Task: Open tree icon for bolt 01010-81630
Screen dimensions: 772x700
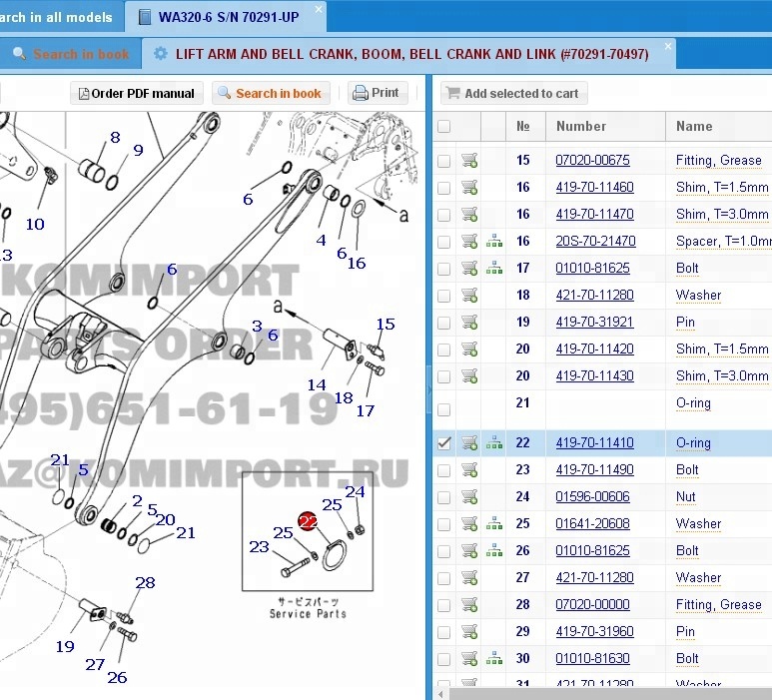Action: click(x=493, y=659)
